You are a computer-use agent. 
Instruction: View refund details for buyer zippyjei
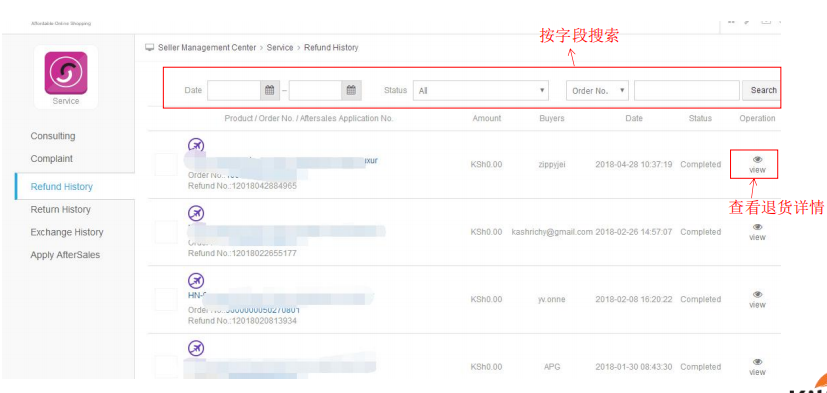click(x=757, y=165)
